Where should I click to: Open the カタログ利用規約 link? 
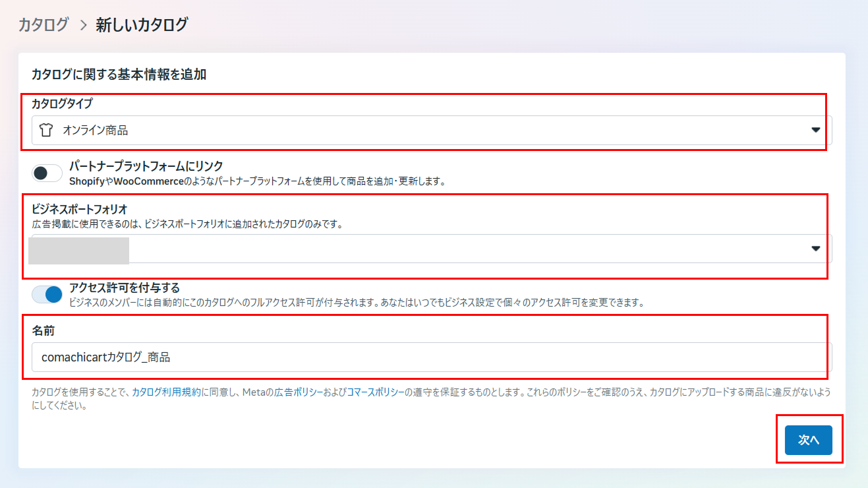click(x=166, y=392)
